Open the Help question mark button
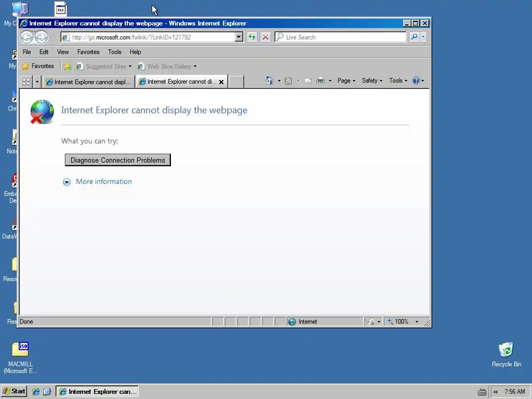Image resolution: width=532 pixels, height=399 pixels. coord(418,81)
